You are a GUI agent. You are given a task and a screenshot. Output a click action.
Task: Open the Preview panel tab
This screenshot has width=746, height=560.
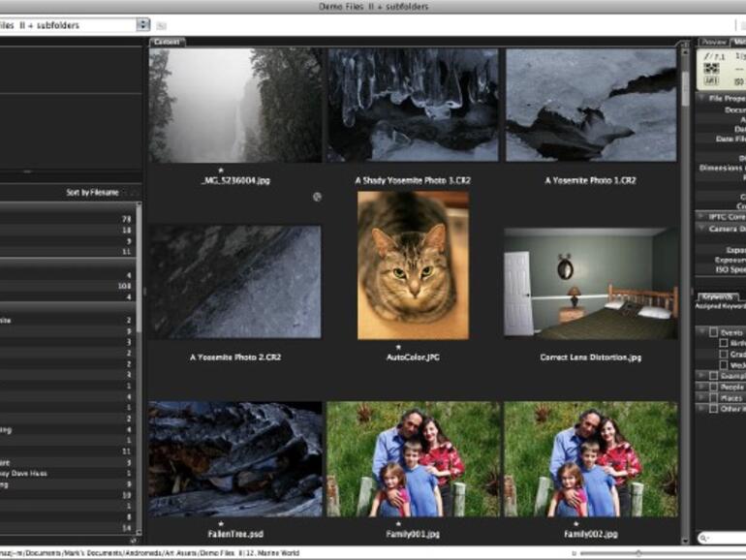pyautogui.click(x=714, y=42)
